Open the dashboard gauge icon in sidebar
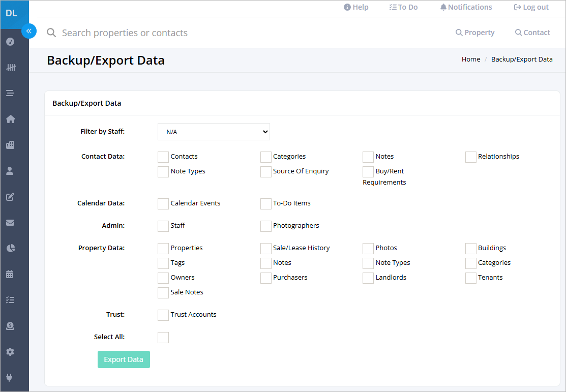Screen dimensions: 566x392 [x=11, y=42]
